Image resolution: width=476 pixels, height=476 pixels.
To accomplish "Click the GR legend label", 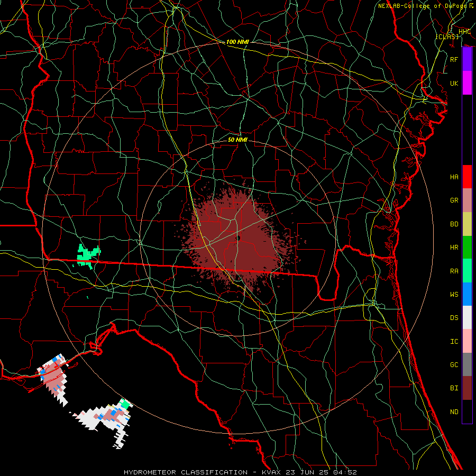I will pyautogui.click(x=454, y=200).
